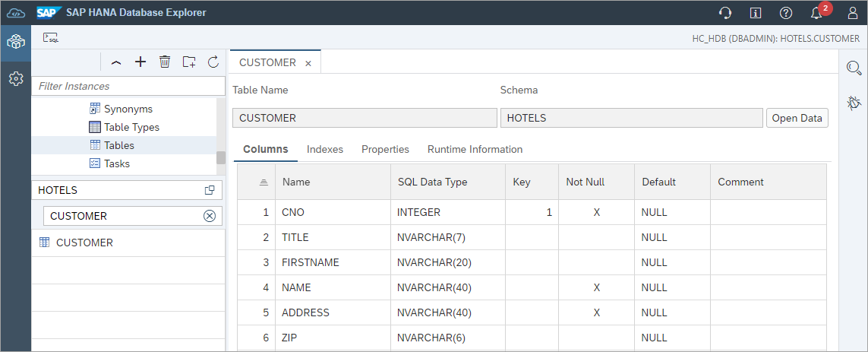The image size is (868, 352).
Task: Click the HOTELS schema filter field
Action: pyautogui.click(x=127, y=190)
